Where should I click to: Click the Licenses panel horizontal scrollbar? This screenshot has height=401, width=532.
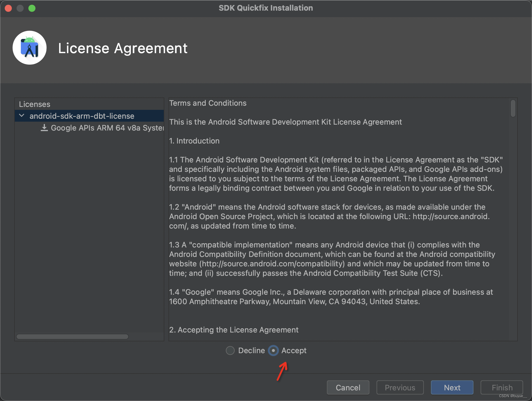click(x=72, y=337)
